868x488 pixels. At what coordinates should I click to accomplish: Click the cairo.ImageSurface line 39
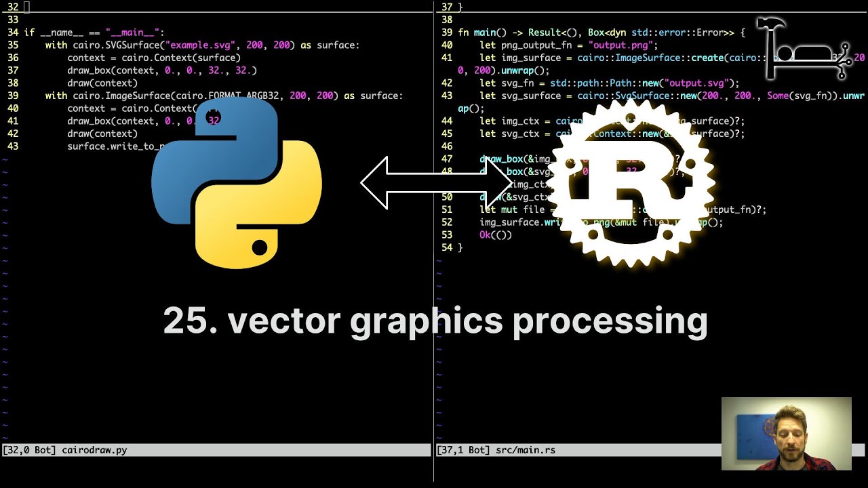tap(224, 96)
